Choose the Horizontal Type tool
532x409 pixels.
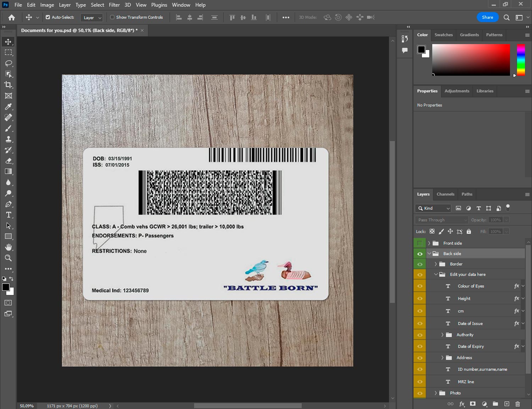coord(9,215)
